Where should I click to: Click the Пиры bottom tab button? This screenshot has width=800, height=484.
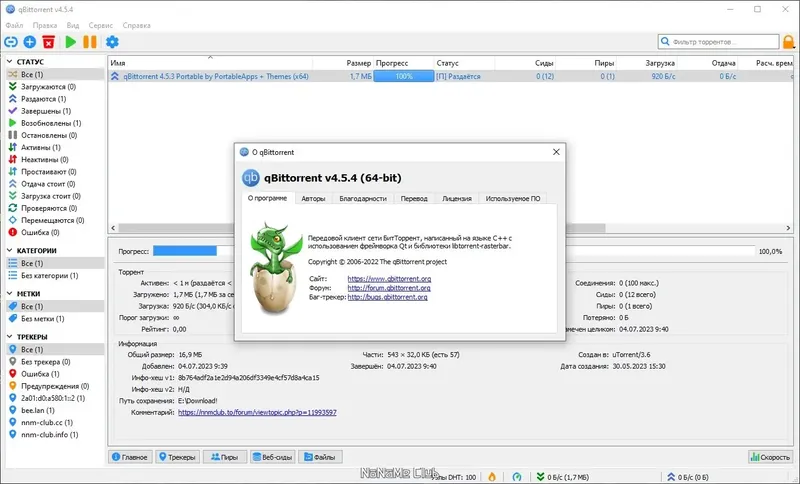point(225,457)
